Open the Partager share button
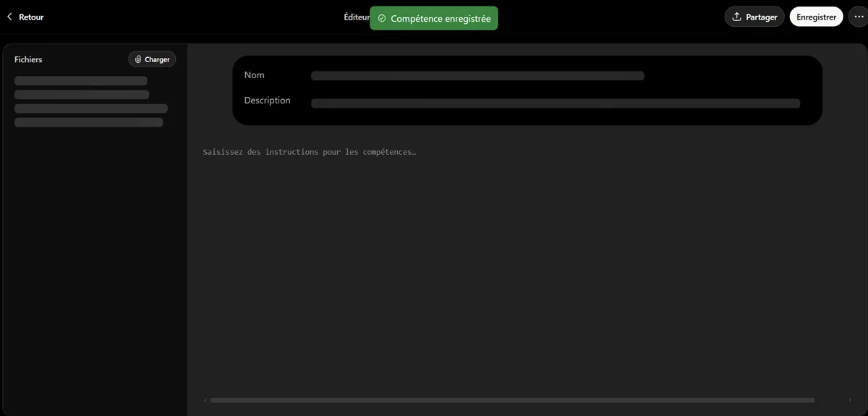The width and height of the screenshot is (868, 416). tap(754, 17)
